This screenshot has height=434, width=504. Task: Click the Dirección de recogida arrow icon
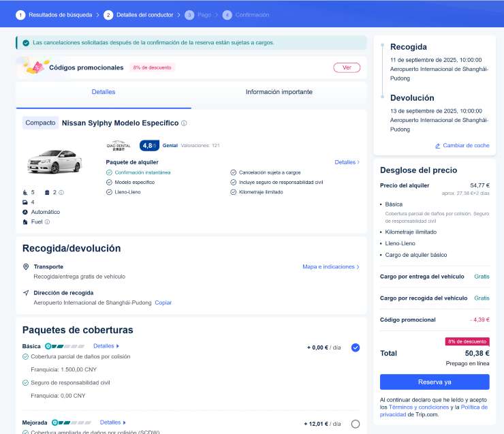tap(26, 293)
